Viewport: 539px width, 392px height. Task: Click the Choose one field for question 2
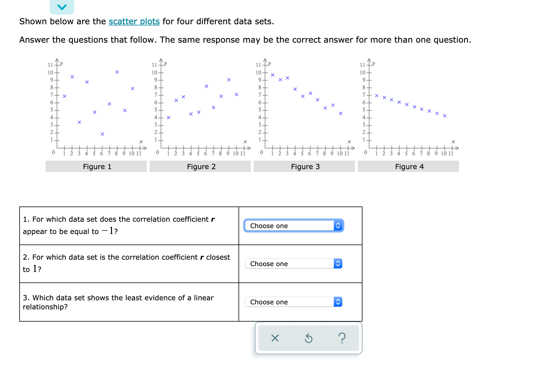(293, 264)
